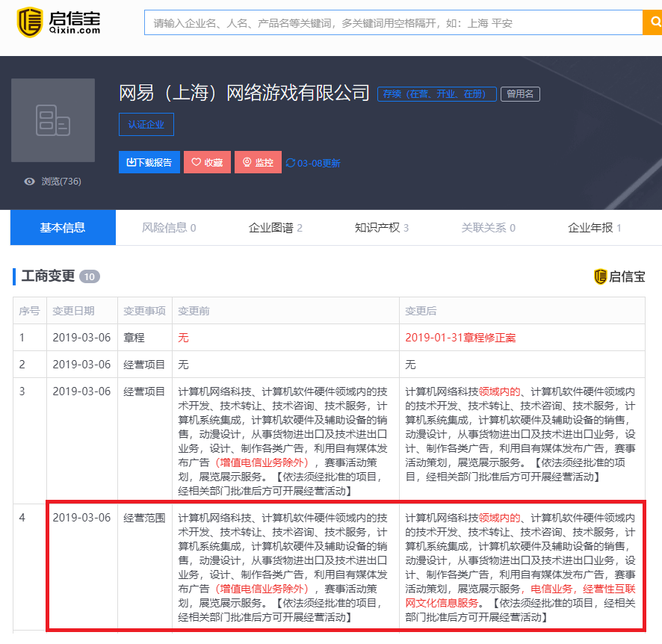
Task: Click the 启信宝 watermark logo above table
Action: [619, 276]
